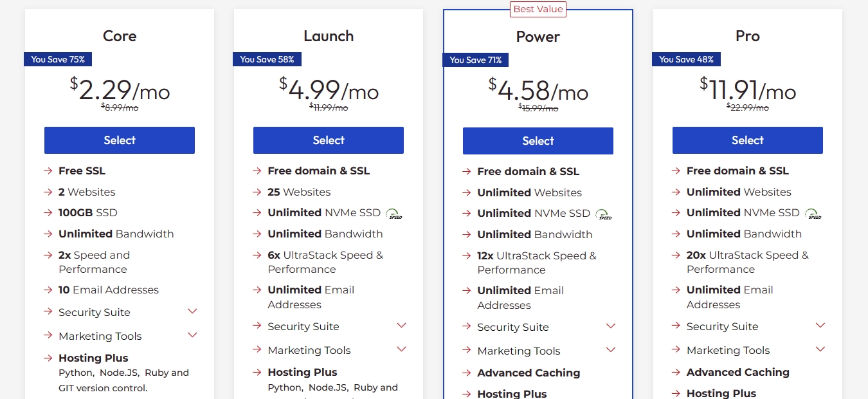The height and width of the screenshot is (399, 868).
Task: Click the arrow icon beside Core's Free SSL
Action: [48, 171]
